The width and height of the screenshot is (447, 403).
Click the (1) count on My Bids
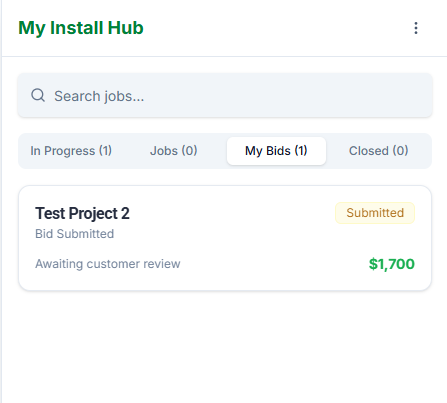coord(301,151)
